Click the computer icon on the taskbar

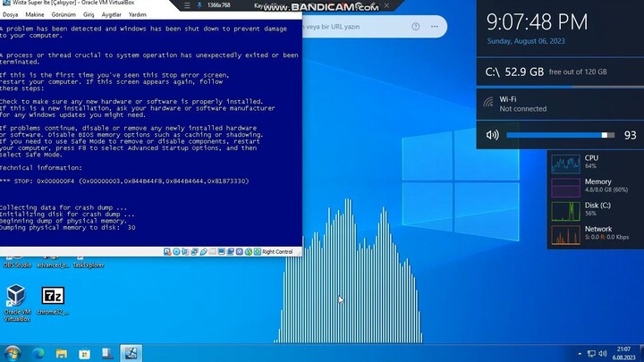pyautogui.click(x=107, y=353)
